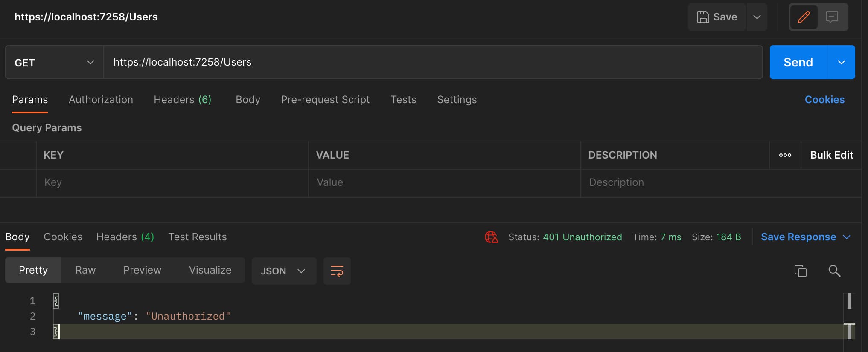This screenshot has height=352, width=868.
Task: View the Test Results tab
Action: [198, 237]
